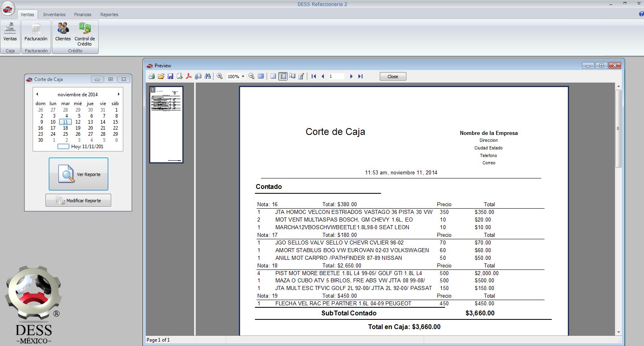Go to first page of report
Screen dimensions: 644x346
point(314,76)
